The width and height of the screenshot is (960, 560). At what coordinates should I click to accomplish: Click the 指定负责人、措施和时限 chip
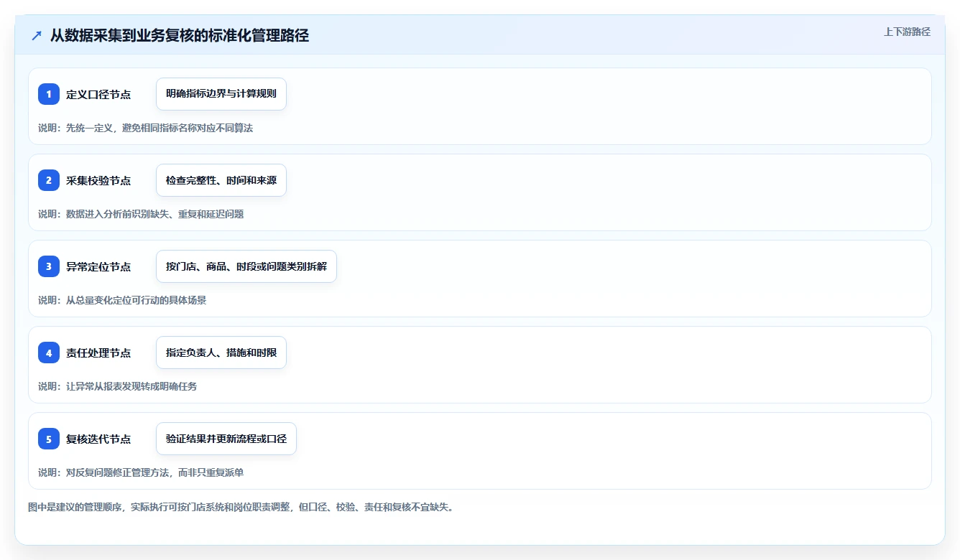click(x=221, y=353)
